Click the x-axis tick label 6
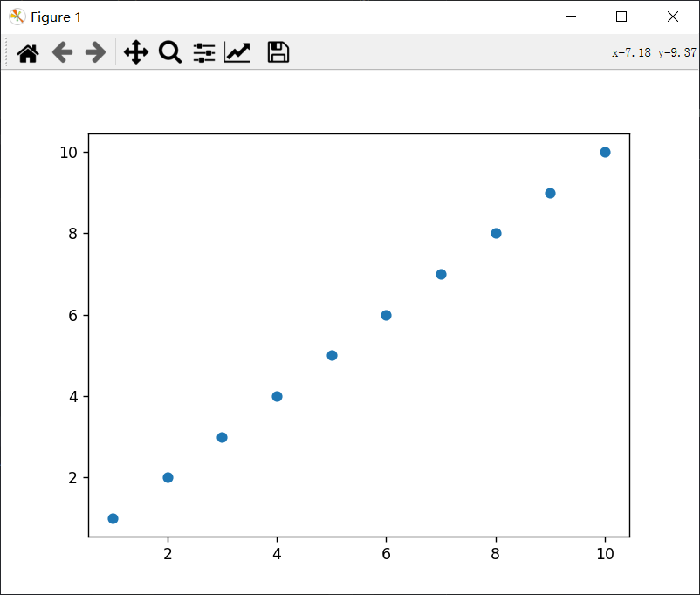The height and width of the screenshot is (595, 700). [386, 554]
